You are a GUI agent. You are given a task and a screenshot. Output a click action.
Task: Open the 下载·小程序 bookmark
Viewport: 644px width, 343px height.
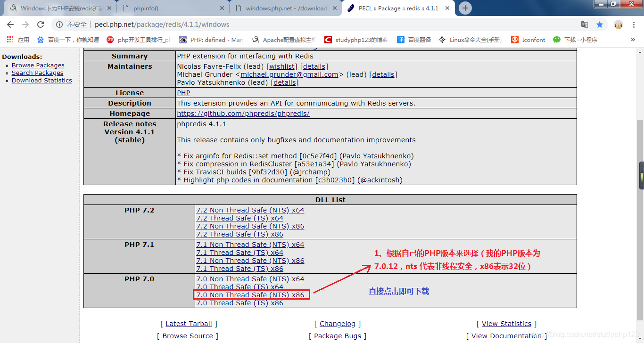pos(575,40)
